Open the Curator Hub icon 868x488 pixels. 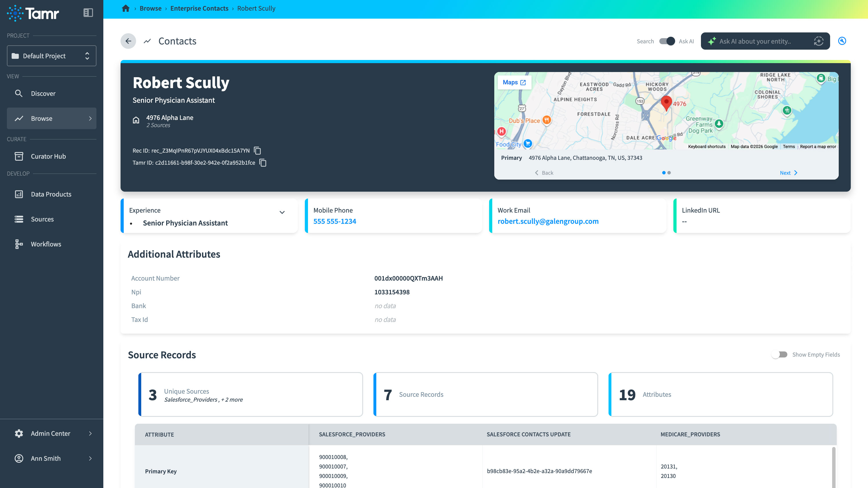pyautogui.click(x=19, y=156)
